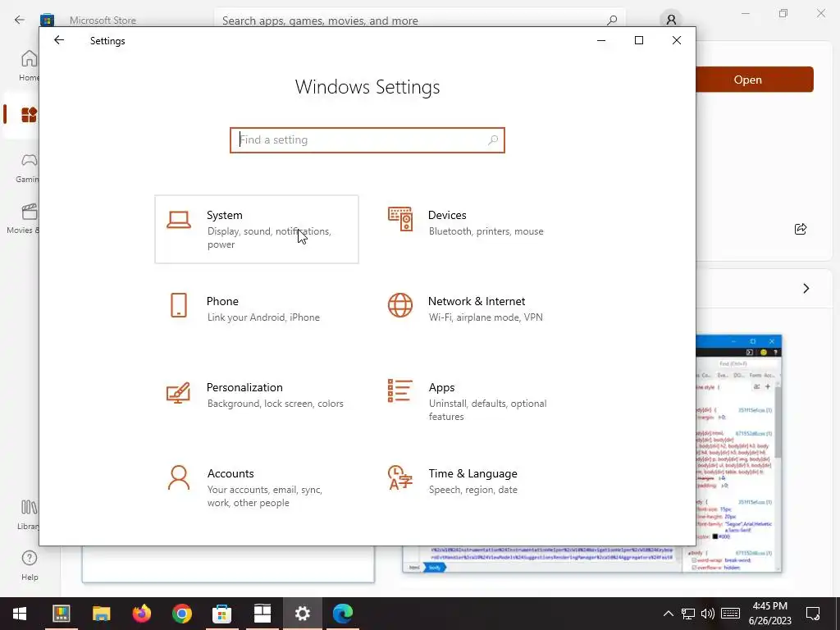Open the System settings category
Image resolution: width=840 pixels, height=630 pixels.
pos(257,230)
